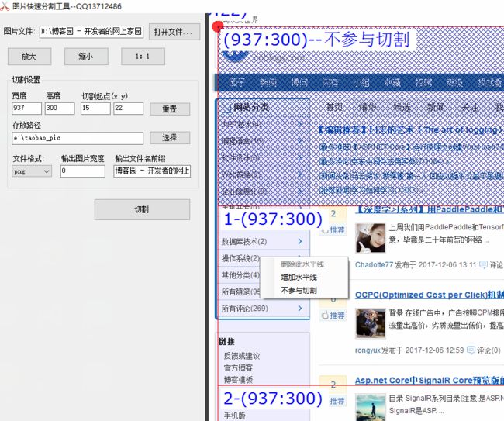Click the 打开文件 button
The height and width of the screenshot is (421, 504).
[x=174, y=32]
